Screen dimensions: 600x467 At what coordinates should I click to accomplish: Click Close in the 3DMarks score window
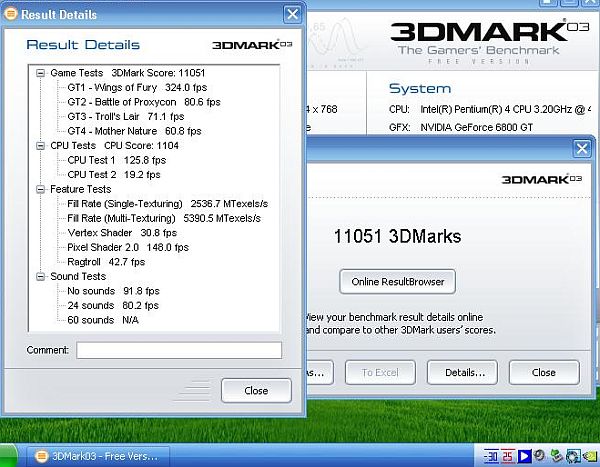(x=544, y=372)
